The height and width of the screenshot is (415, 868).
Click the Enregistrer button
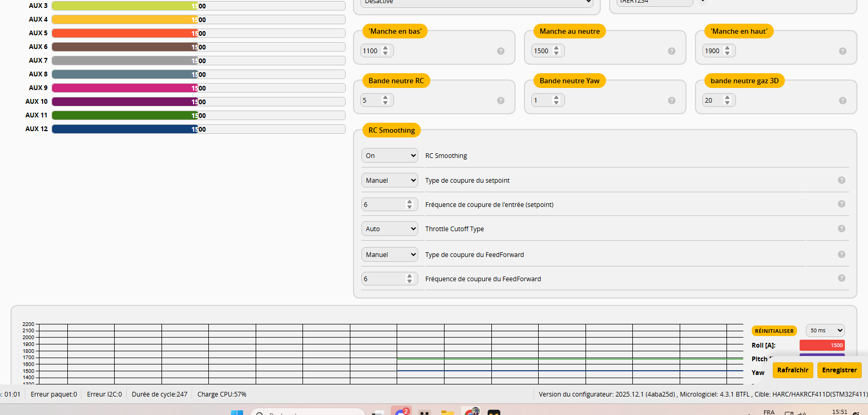[x=839, y=370]
